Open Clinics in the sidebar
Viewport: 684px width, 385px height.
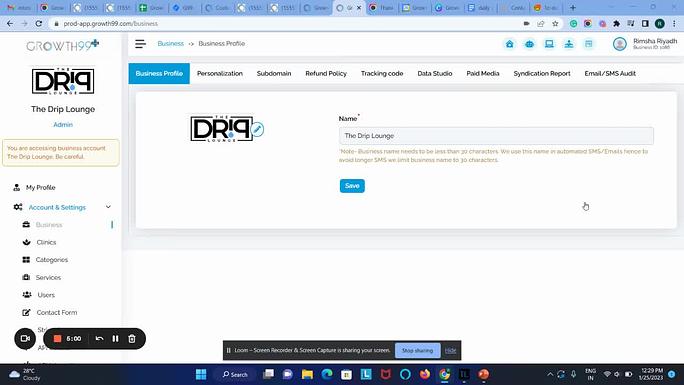47,242
